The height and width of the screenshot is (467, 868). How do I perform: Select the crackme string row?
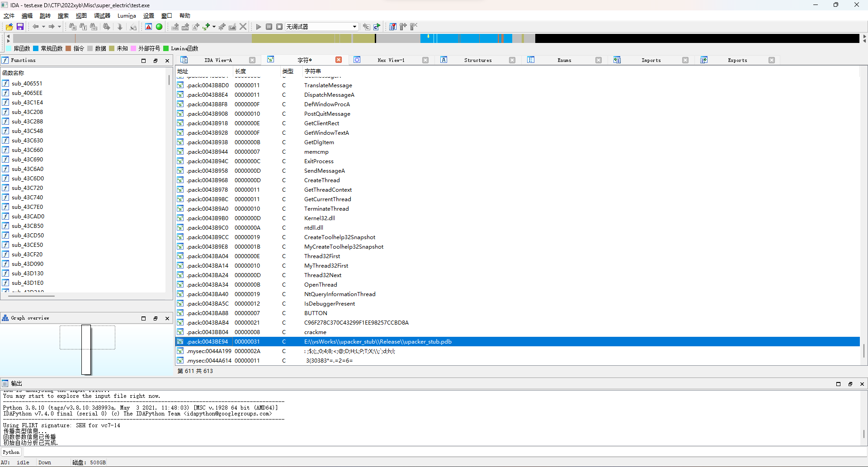(x=518, y=332)
